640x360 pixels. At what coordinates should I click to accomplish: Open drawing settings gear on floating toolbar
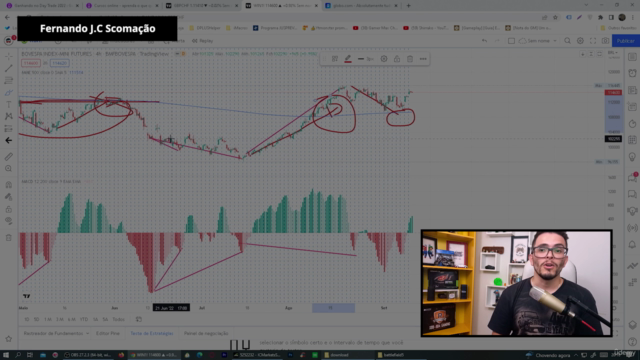tap(384, 59)
